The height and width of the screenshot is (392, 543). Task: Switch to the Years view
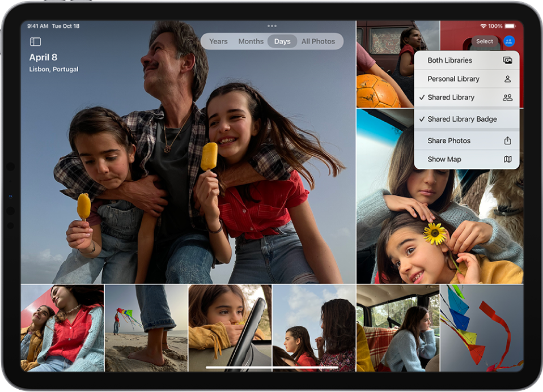pyautogui.click(x=218, y=41)
